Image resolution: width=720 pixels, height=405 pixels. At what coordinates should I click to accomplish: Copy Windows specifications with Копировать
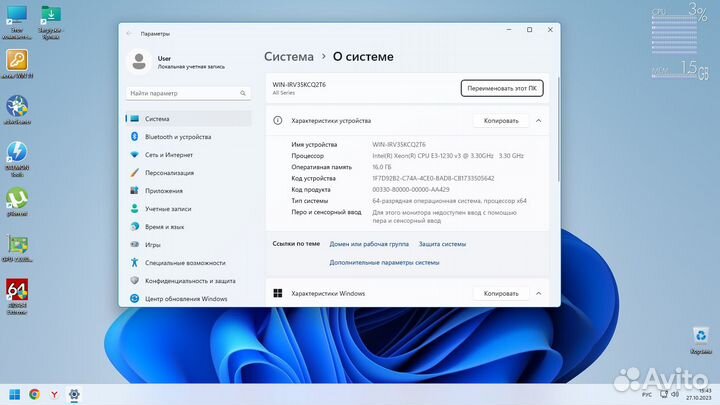pos(501,293)
